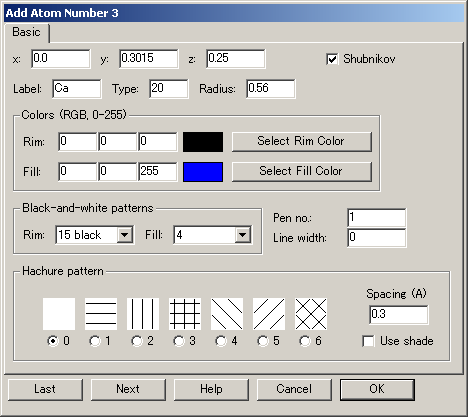Uncheck the Shubnikov checkbox
The image size is (468, 417).
coord(332,59)
